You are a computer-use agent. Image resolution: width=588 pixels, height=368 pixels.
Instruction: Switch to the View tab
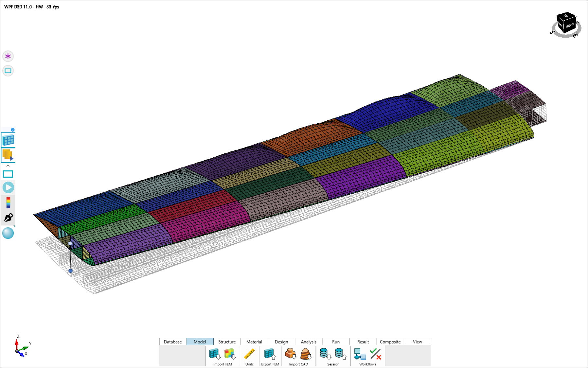(417, 342)
